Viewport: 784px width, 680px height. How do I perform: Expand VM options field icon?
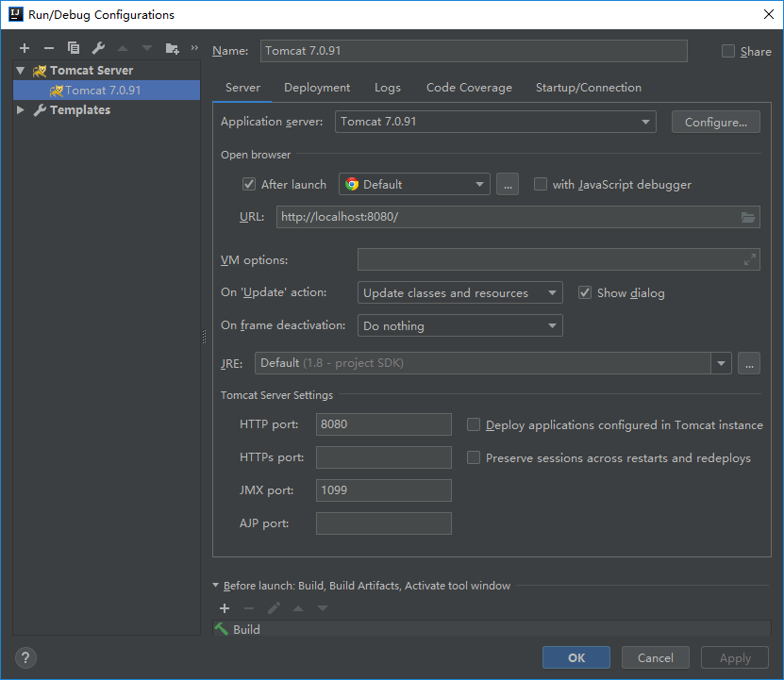point(749,259)
